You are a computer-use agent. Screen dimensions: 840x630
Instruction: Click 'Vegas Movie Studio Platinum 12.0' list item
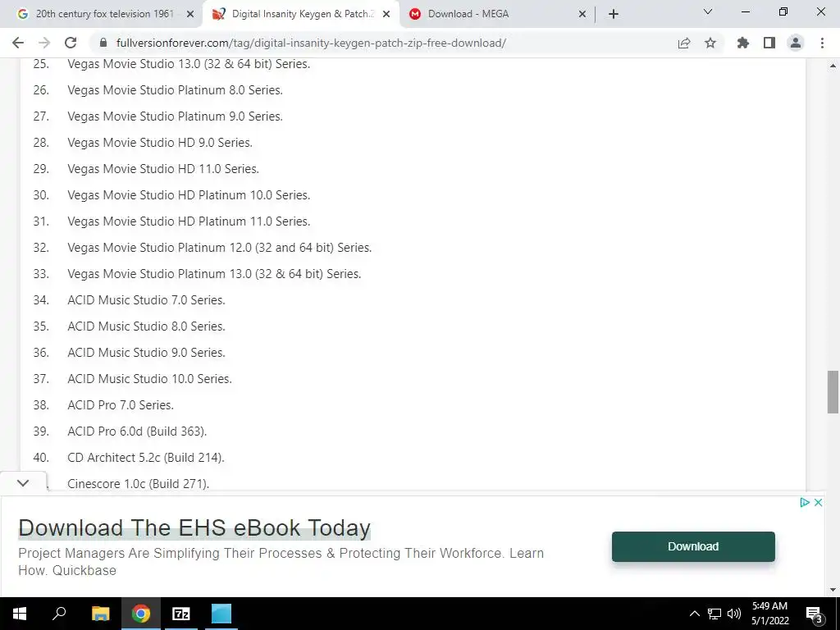(220, 248)
